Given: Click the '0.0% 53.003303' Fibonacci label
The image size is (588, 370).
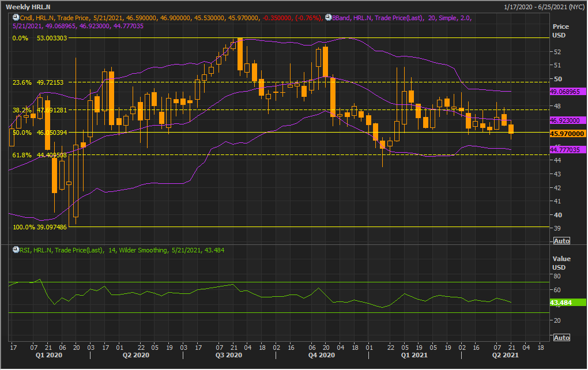Looking at the screenshot, I should pyautogui.click(x=40, y=38).
